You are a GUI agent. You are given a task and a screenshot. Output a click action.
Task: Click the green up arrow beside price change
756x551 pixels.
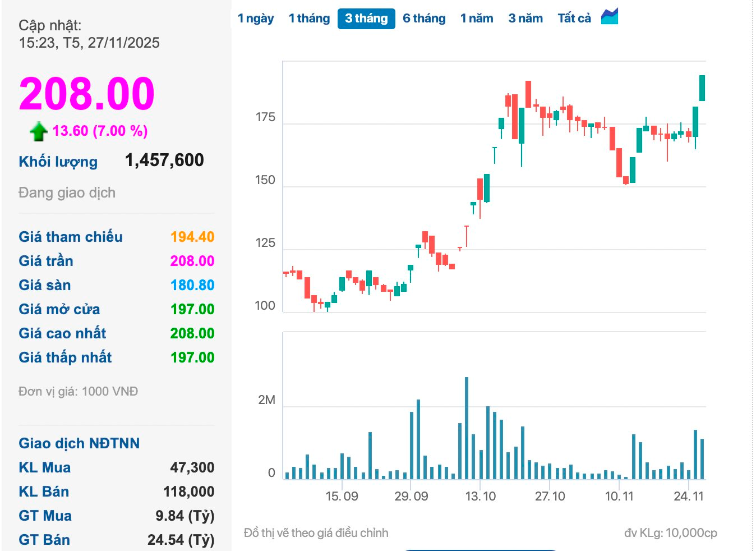tap(38, 131)
